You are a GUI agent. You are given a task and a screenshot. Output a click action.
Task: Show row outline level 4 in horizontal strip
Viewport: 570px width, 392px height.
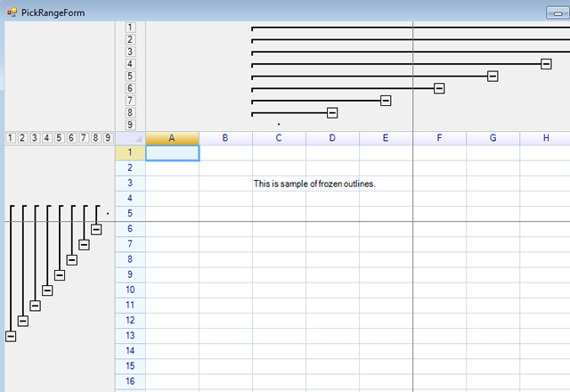(x=47, y=138)
